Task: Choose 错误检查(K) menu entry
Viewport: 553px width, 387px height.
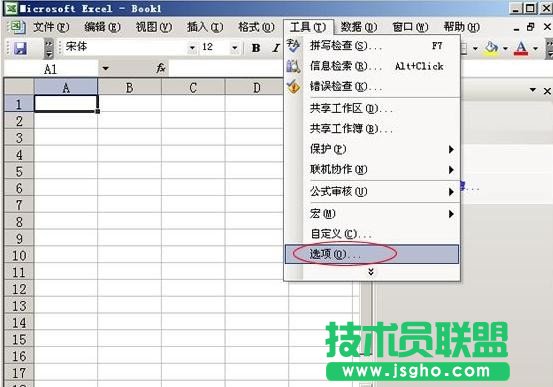Action: [x=372, y=86]
